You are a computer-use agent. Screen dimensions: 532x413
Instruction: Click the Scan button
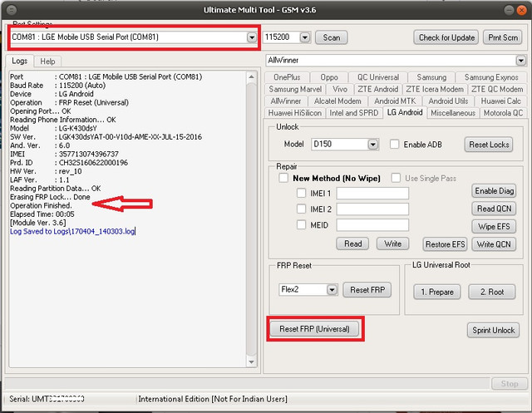click(331, 37)
